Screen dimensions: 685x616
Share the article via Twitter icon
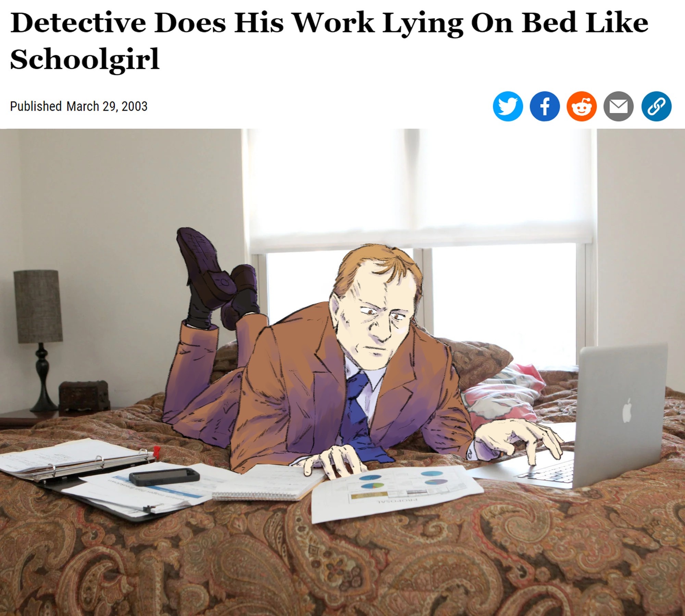508,106
